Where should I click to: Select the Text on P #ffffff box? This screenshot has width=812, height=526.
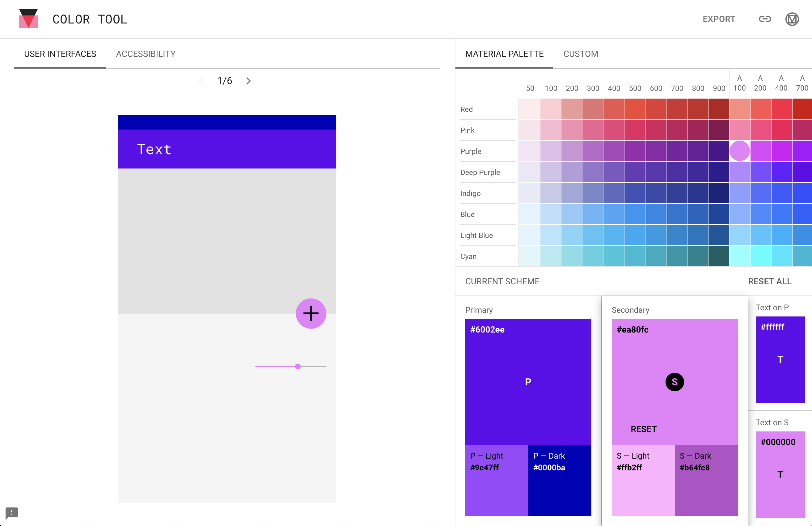[x=780, y=359]
